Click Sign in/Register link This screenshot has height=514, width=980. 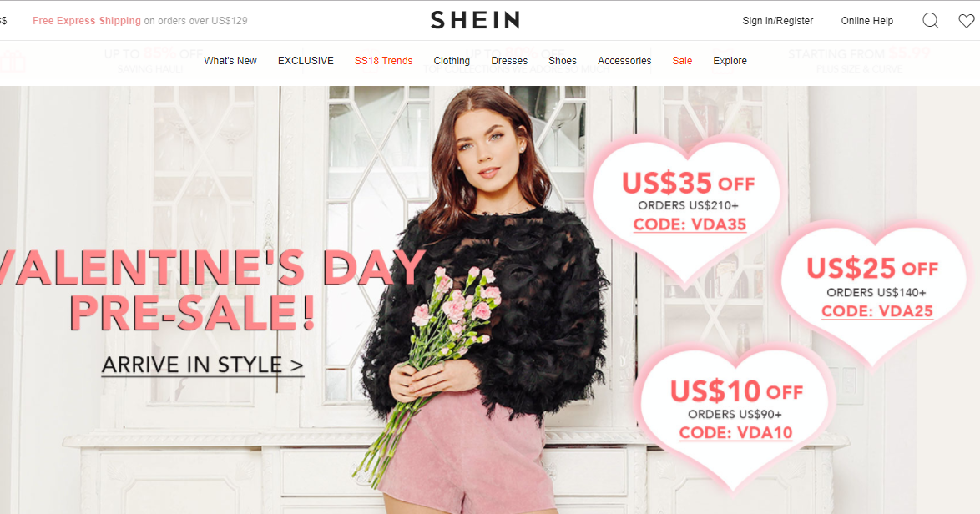(x=777, y=21)
